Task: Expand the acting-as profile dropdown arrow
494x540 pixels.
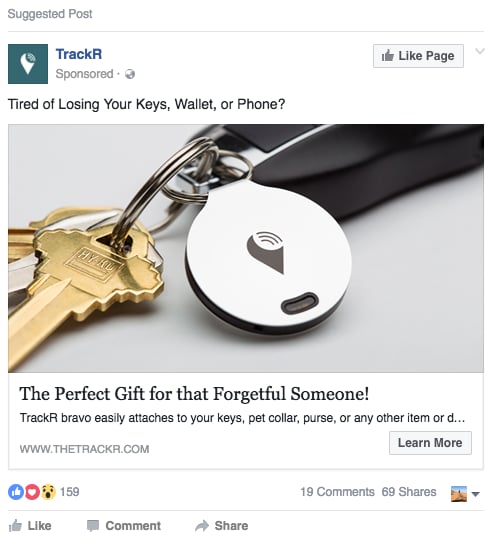Action: 475,494
